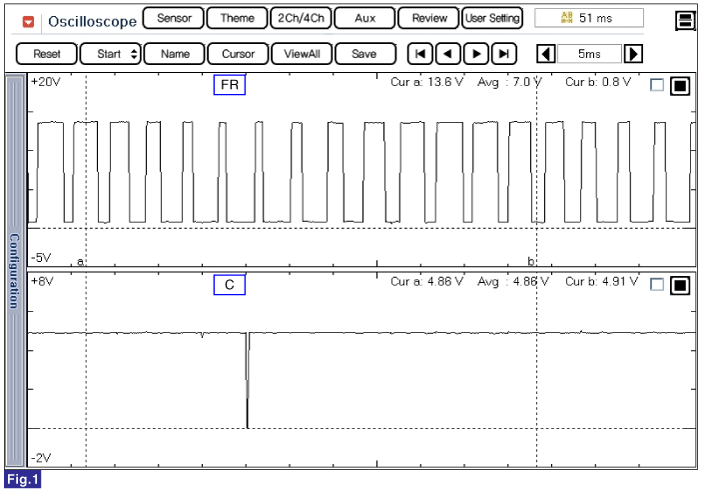
Task: Toggle the empty checkbox on the FR channel
Action: [657, 85]
